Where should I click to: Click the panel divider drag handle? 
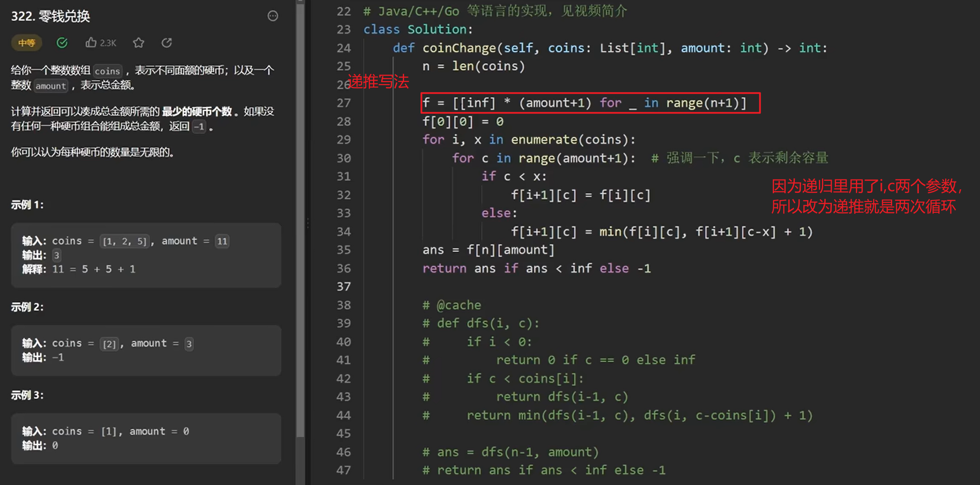(x=308, y=223)
